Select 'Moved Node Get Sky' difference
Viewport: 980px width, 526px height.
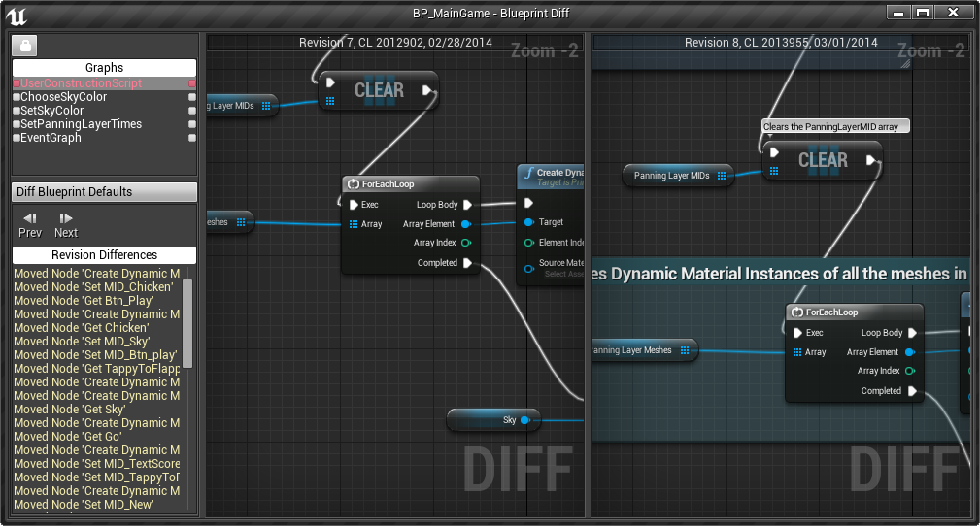(x=69, y=410)
